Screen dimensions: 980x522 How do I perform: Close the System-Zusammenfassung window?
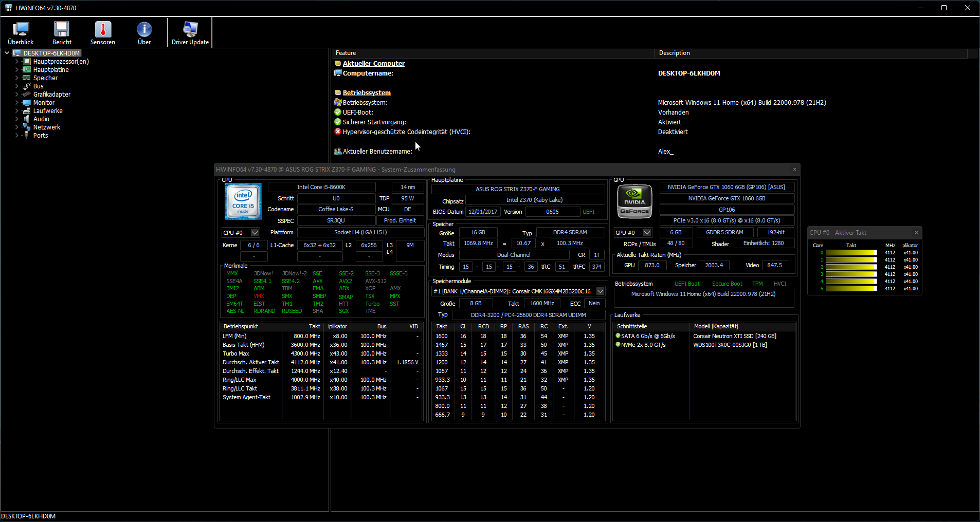pyautogui.click(x=794, y=169)
